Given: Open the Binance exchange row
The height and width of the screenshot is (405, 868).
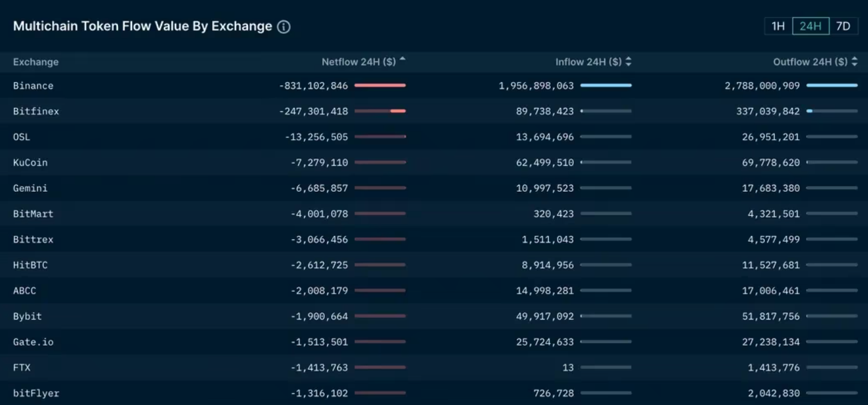Looking at the screenshot, I should (x=33, y=86).
